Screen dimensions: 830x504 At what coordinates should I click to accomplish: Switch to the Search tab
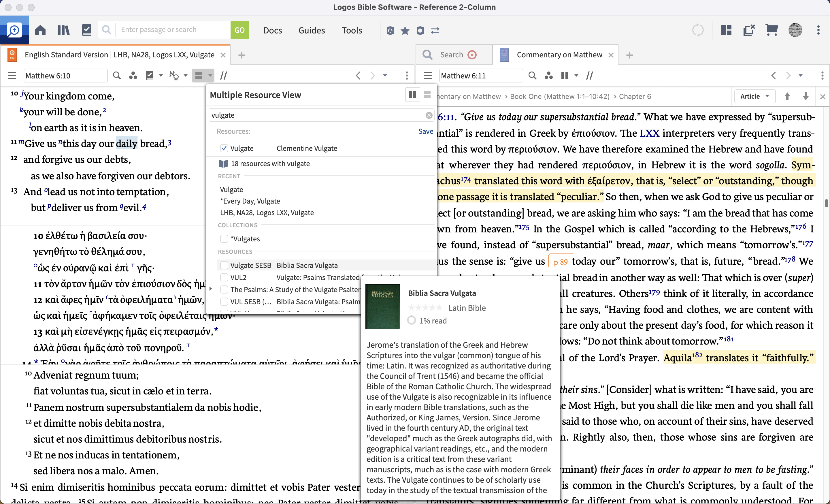451,55
